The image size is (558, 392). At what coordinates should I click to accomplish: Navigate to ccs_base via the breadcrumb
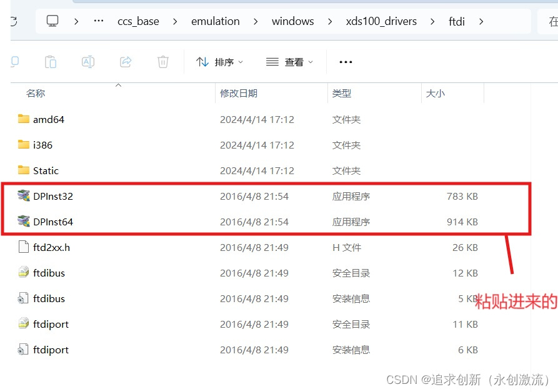(138, 21)
